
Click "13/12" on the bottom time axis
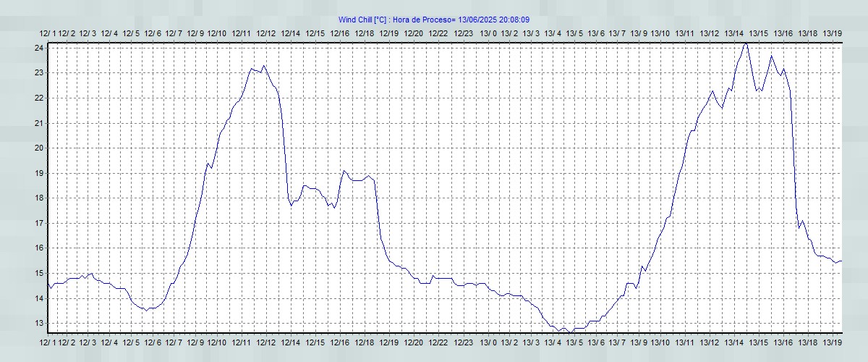point(710,342)
